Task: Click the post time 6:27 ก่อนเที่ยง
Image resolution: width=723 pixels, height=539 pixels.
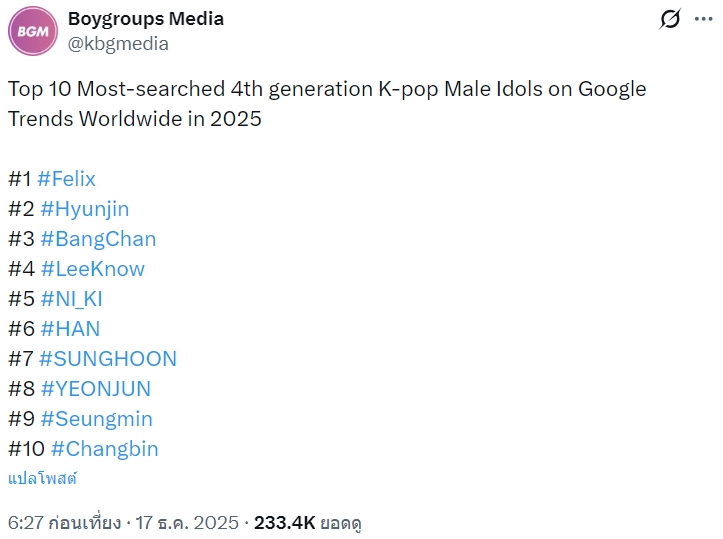Action: [x=64, y=523]
